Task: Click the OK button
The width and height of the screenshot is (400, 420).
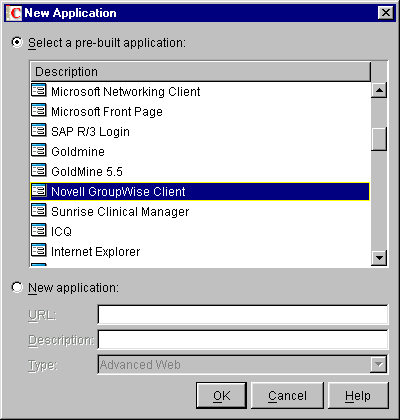Action: pyautogui.click(x=221, y=396)
